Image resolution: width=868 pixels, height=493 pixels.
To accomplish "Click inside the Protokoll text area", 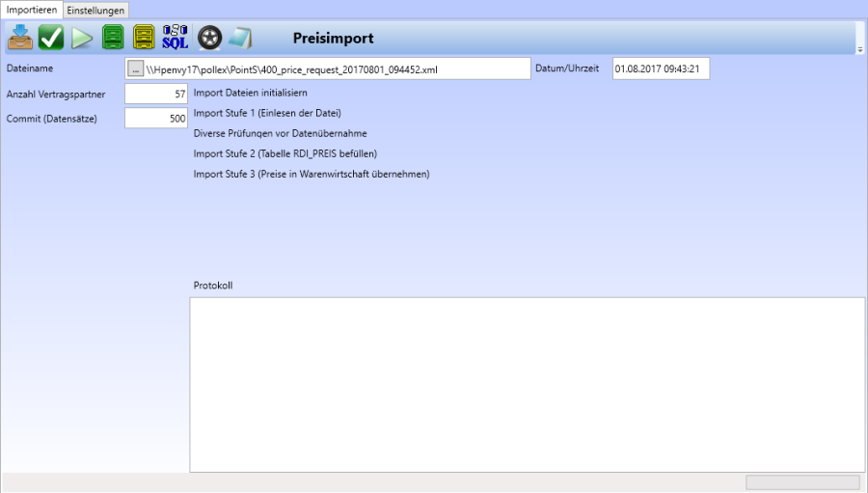I will tap(527, 384).
